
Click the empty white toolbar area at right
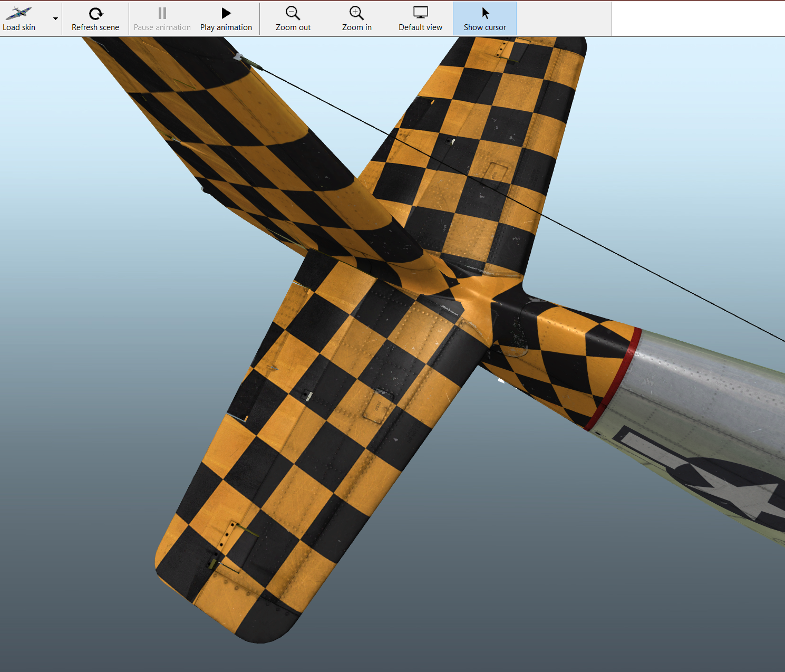coord(696,18)
